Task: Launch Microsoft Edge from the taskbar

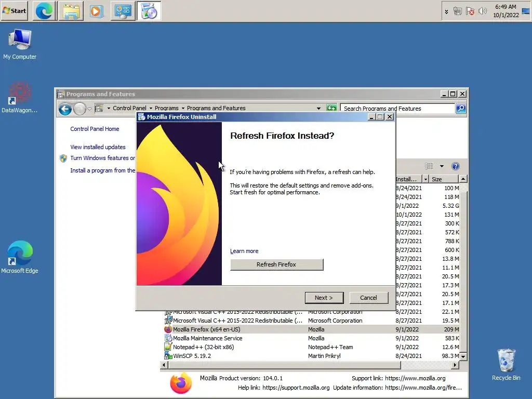Action: coord(44,11)
